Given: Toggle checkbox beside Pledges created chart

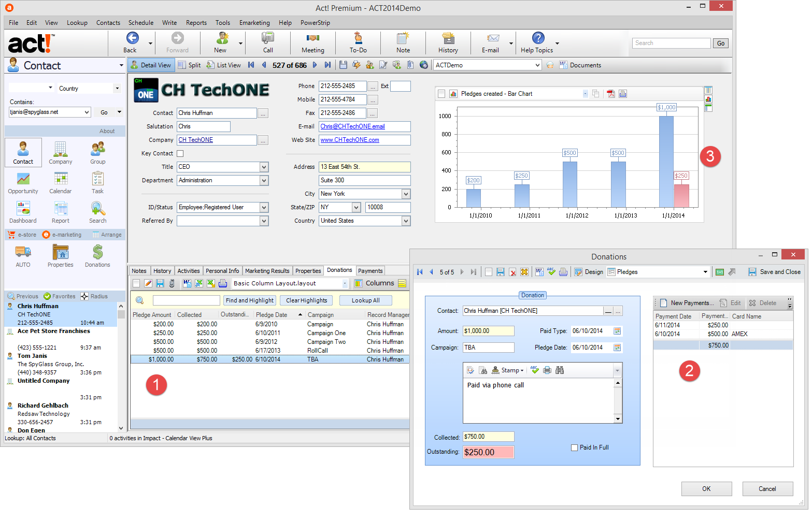Looking at the screenshot, I should [x=441, y=94].
